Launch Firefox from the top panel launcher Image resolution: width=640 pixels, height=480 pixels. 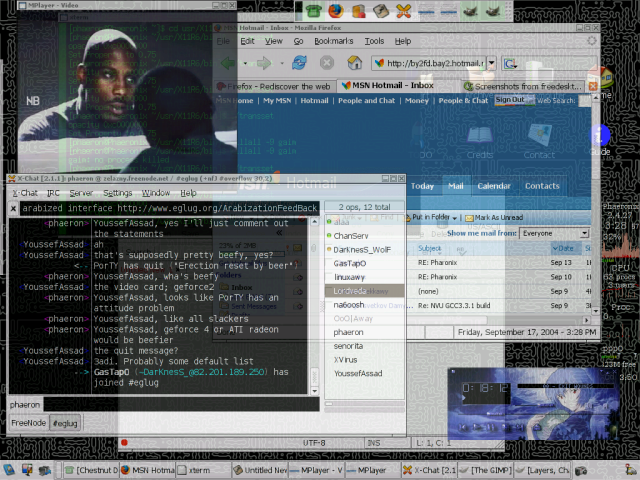click(334, 11)
